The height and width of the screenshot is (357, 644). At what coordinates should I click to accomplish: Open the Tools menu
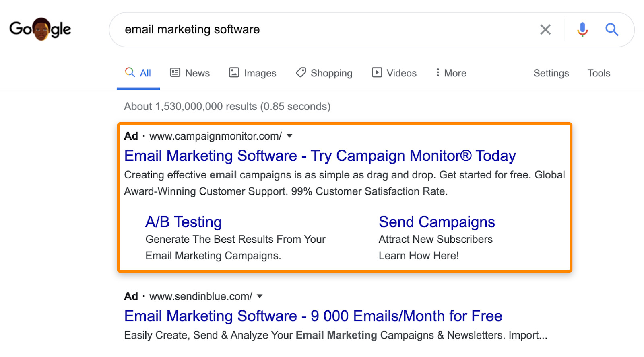[x=599, y=73]
